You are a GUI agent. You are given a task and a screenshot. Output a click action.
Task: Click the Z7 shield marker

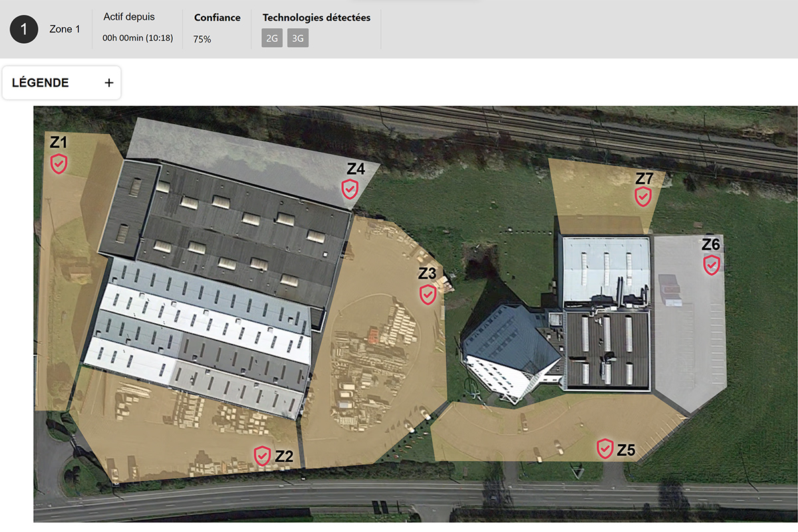642,196
